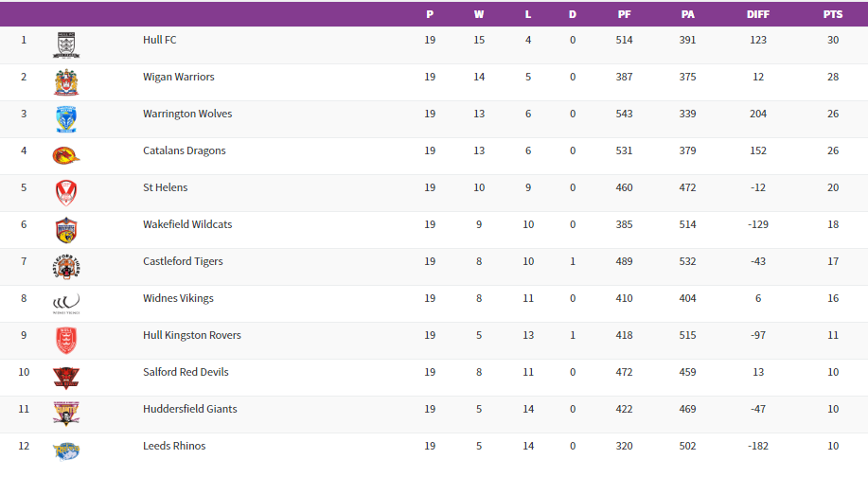
Task: Click the Catalans Dragons logo
Action: pos(66,156)
